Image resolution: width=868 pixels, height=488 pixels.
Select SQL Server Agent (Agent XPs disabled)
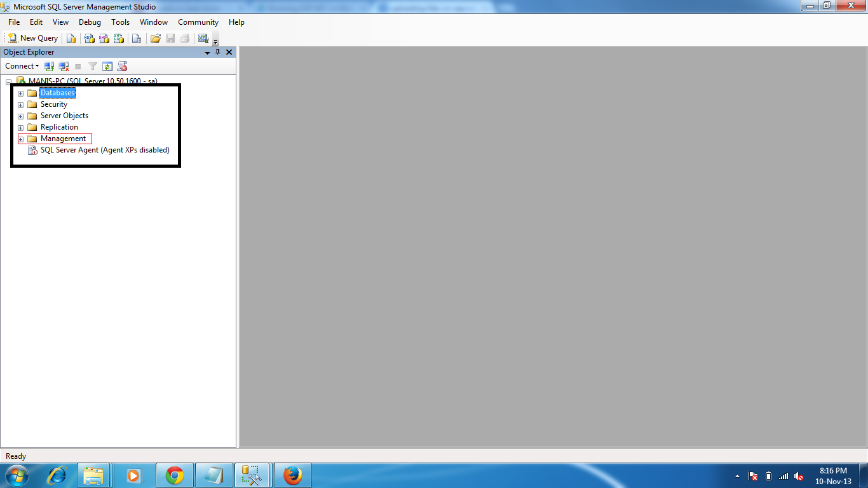tap(105, 150)
